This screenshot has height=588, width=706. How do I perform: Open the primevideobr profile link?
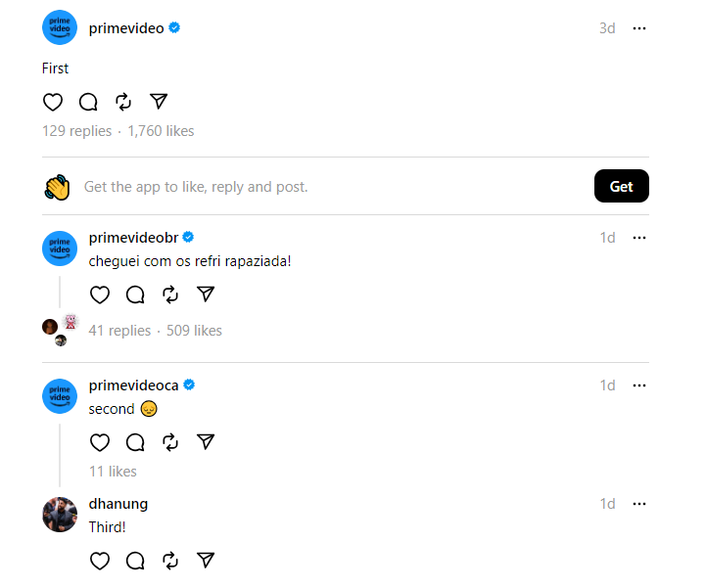coord(133,238)
